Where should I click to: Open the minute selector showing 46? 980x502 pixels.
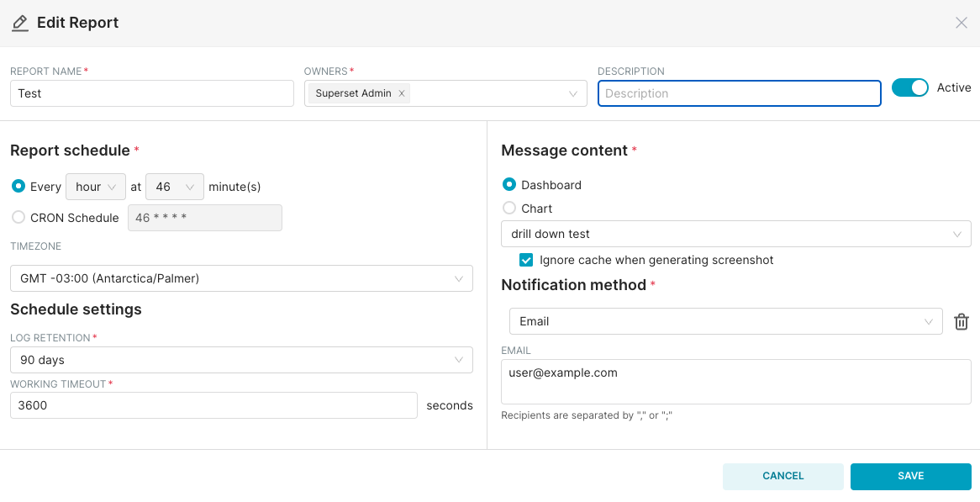[x=174, y=186]
